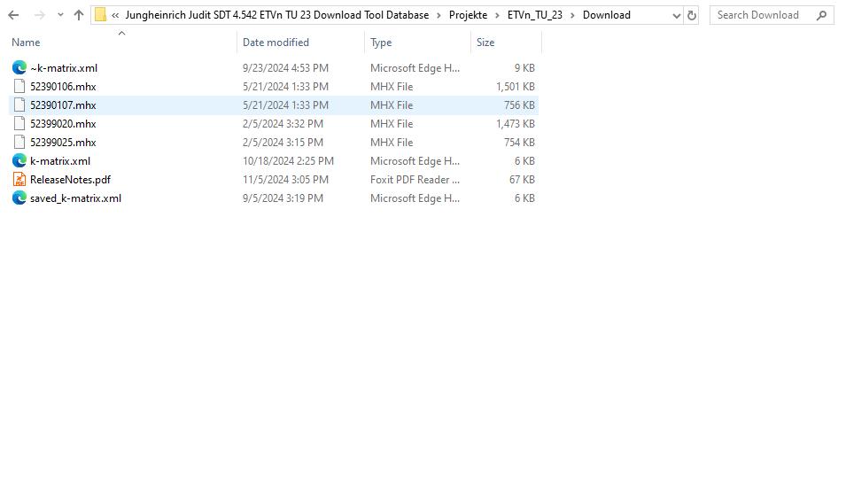The height and width of the screenshot is (504, 846).
Task: Click the ReleaseNotes.pdf Foxit icon
Action: [19, 179]
